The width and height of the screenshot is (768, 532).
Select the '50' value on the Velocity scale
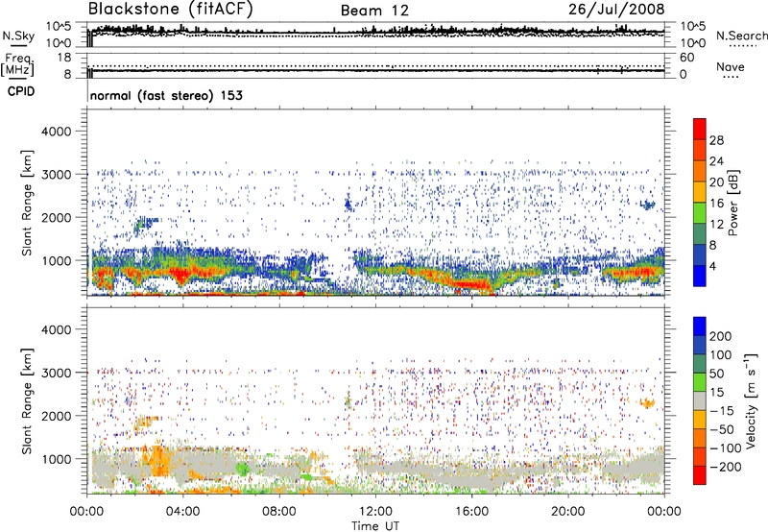(716, 374)
